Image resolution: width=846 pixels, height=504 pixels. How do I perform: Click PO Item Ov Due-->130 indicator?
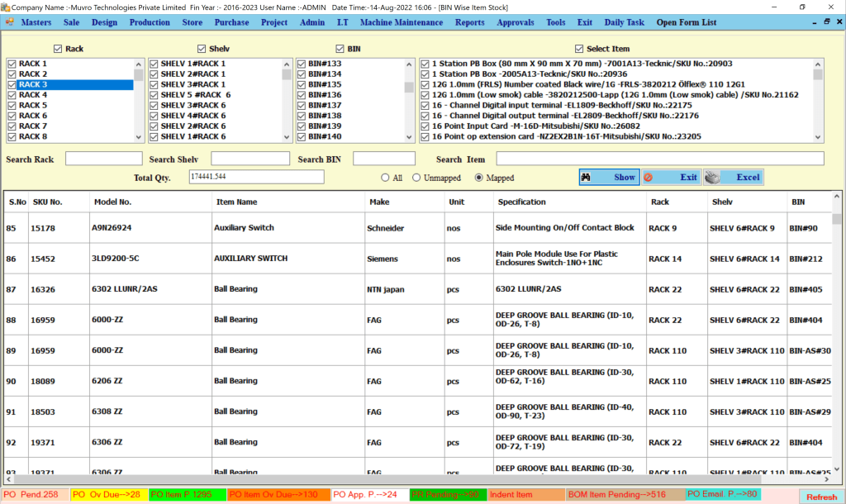tap(278, 494)
